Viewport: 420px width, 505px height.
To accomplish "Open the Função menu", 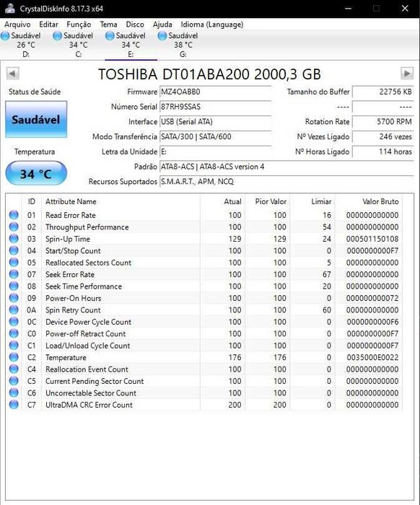I will coord(79,25).
